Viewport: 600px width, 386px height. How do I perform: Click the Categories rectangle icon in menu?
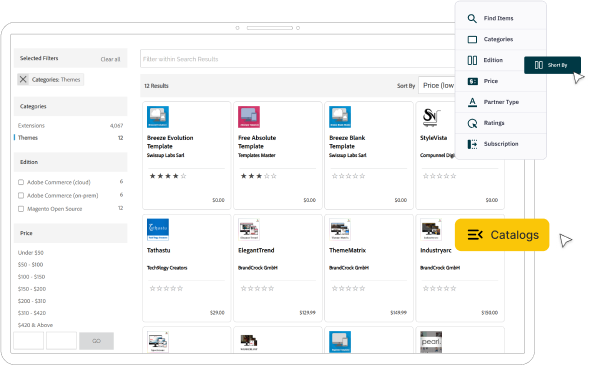[472, 39]
